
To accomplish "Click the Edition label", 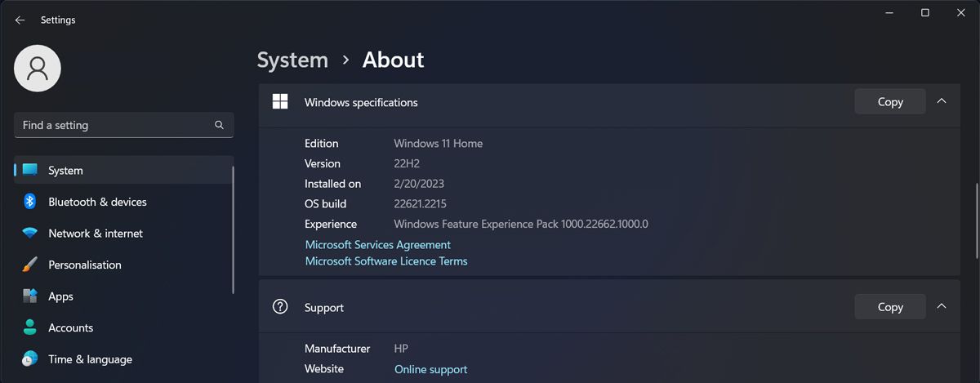I will (322, 144).
